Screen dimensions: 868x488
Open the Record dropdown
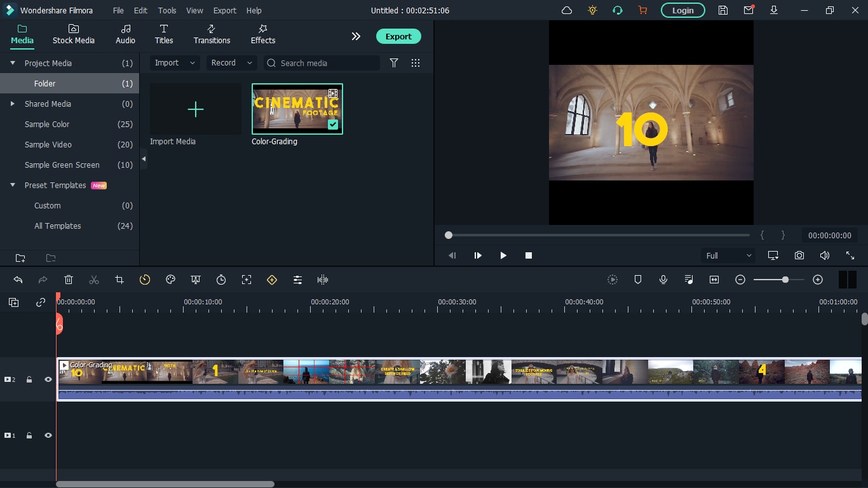tap(231, 63)
